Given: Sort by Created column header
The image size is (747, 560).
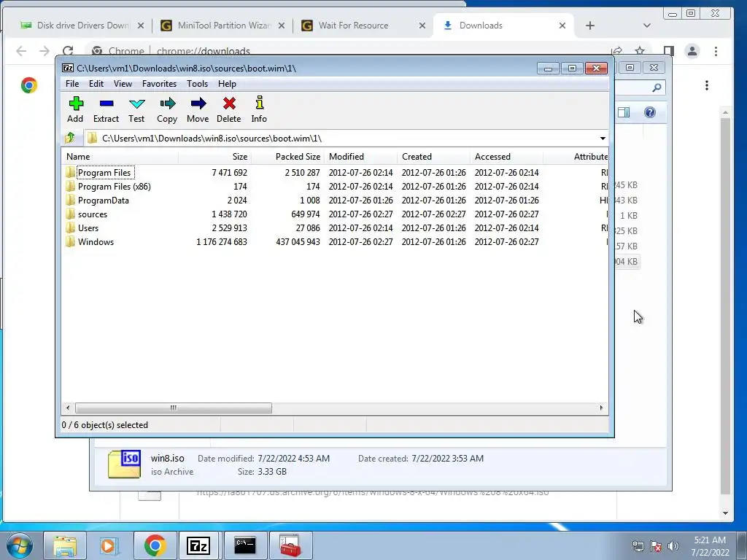Looking at the screenshot, I should point(433,157).
